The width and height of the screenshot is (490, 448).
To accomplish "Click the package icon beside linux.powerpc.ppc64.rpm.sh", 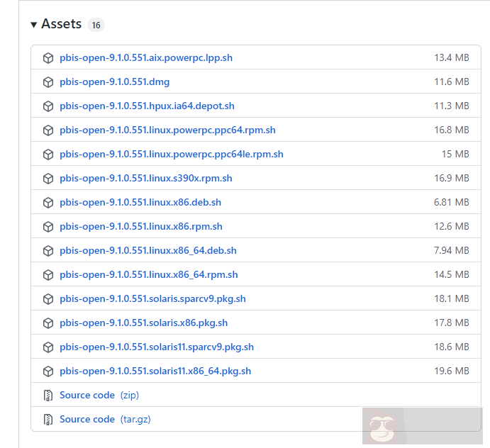I will 48,130.
